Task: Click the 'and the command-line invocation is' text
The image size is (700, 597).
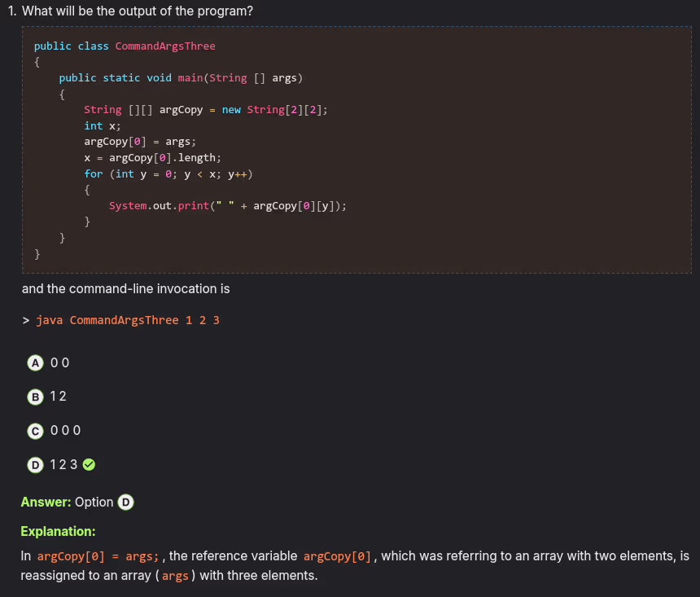Action: pyautogui.click(x=125, y=288)
